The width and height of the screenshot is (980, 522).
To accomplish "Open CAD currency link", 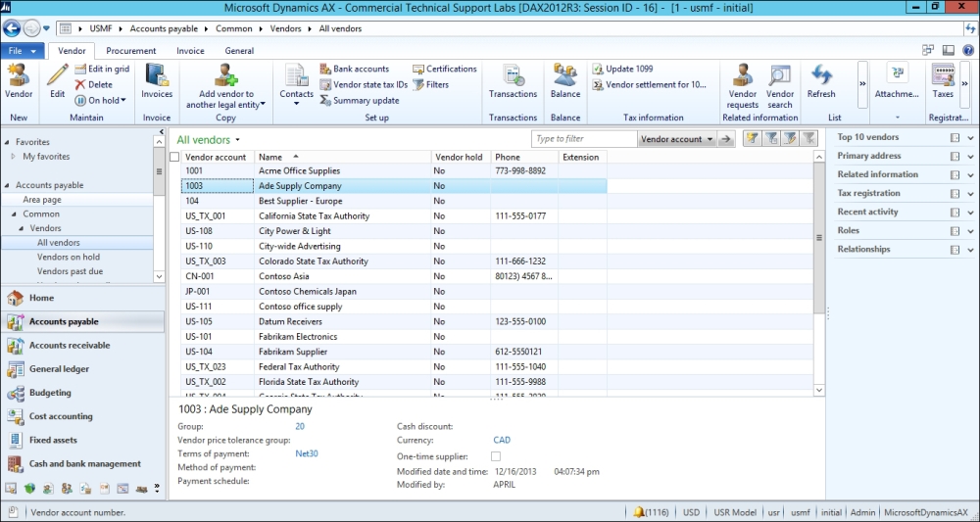I will pos(502,440).
